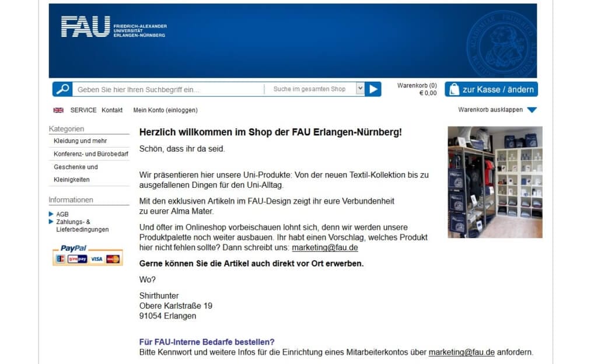Open Mein Konto (einloggen) link
Screen dimensions: 601x364
pyautogui.click(x=165, y=110)
